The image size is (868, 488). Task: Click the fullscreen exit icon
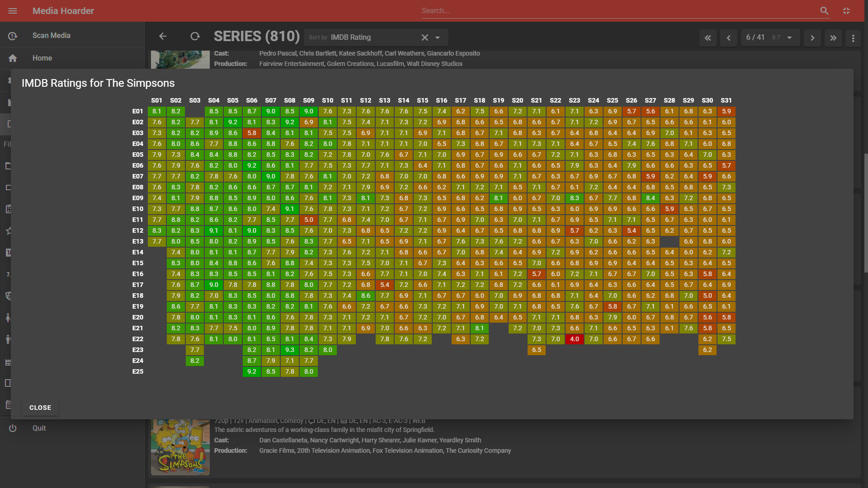[846, 11]
